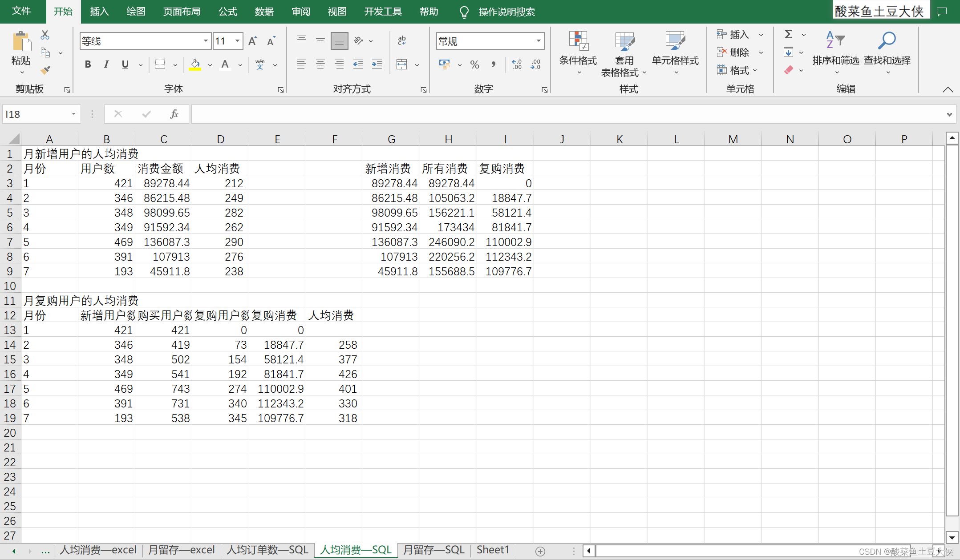Toggle Wrap Text button

(x=402, y=41)
